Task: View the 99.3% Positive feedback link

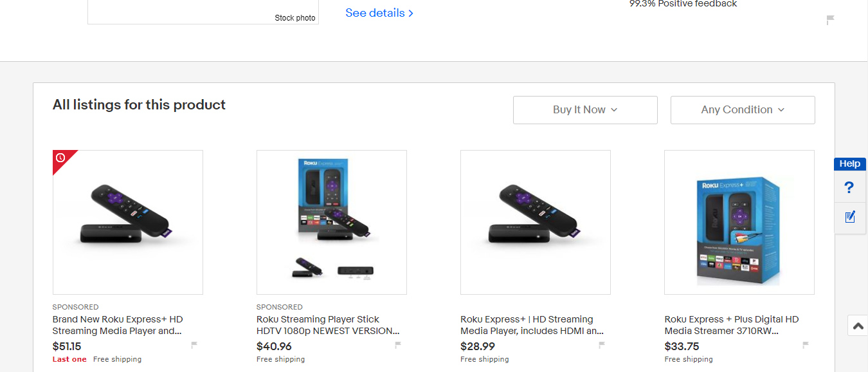Action: 683,4
